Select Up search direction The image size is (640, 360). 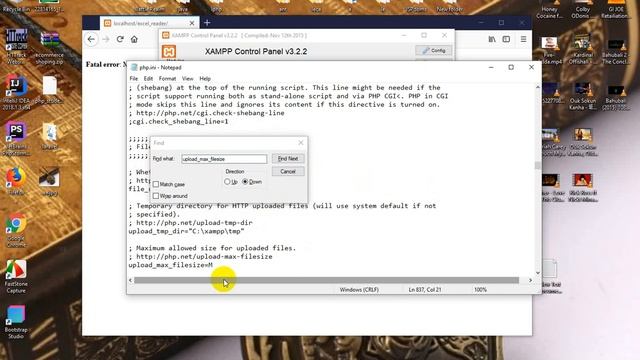click(x=227, y=182)
